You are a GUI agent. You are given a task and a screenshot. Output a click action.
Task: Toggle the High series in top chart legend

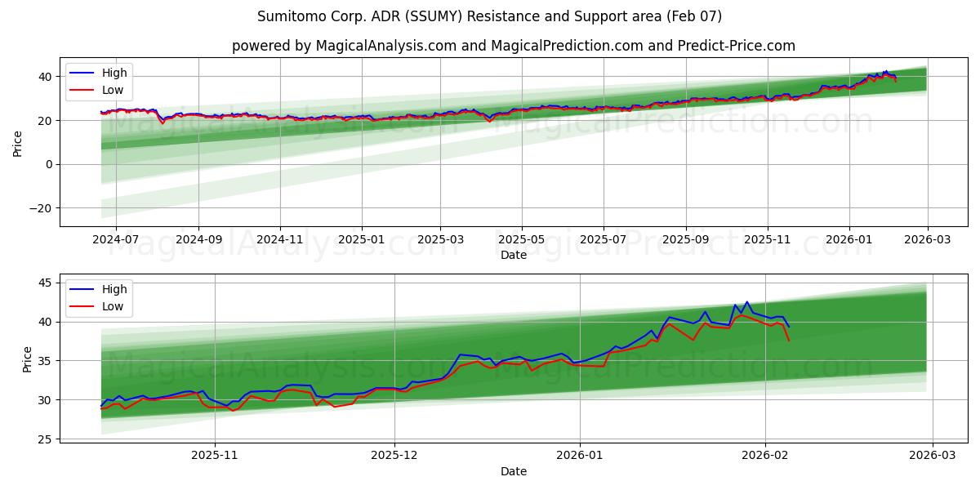pyautogui.click(x=114, y=72)
